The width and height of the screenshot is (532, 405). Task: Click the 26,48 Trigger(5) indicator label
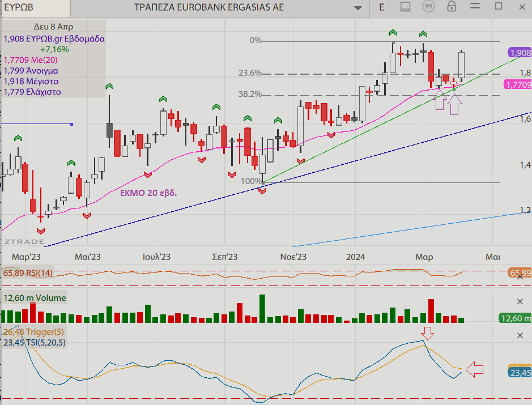33,332
